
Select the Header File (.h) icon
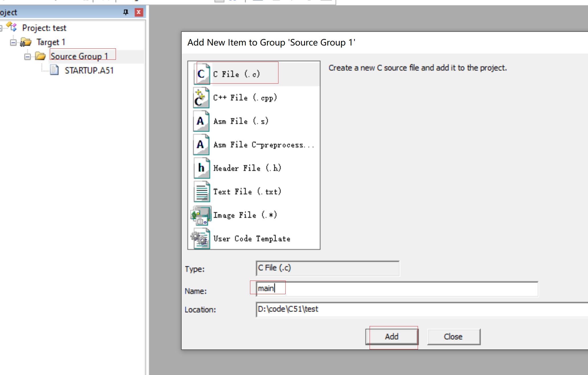point(201,168)
